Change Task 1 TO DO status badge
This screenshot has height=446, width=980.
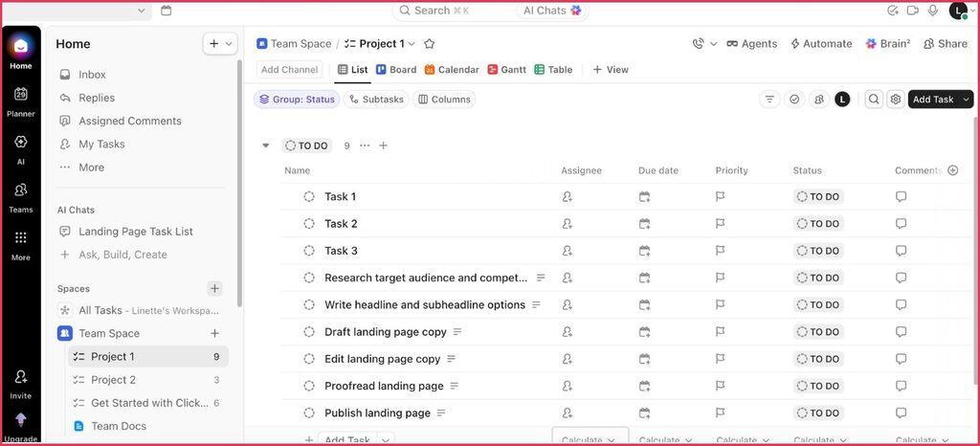coord(818,197)
